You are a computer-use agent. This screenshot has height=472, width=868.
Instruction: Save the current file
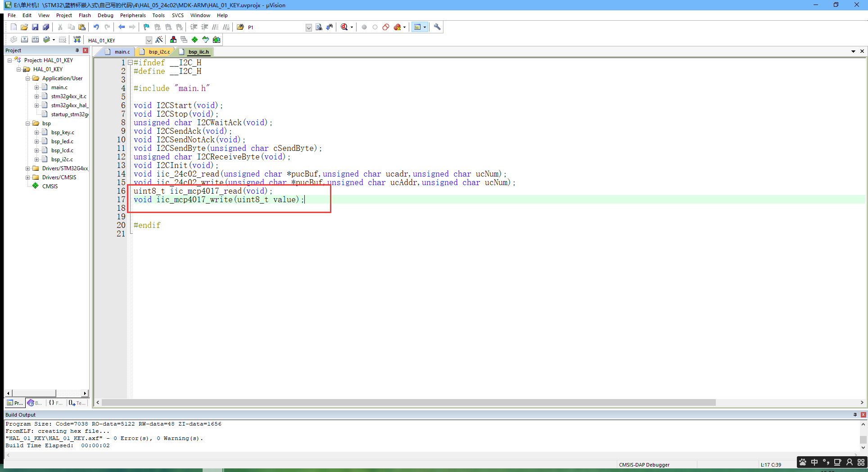[35, 27]
